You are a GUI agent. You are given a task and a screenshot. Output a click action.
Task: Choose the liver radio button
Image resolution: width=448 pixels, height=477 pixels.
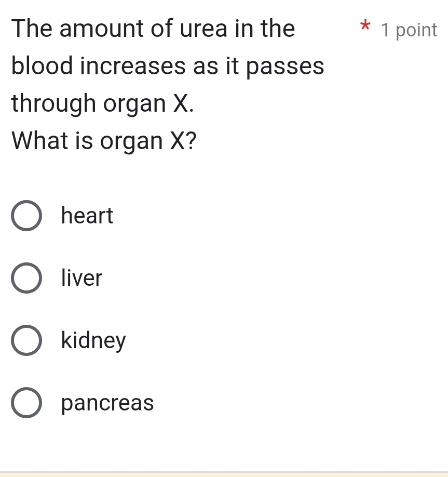(x=26, y=278)
